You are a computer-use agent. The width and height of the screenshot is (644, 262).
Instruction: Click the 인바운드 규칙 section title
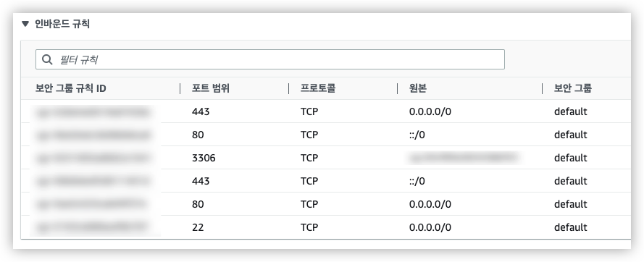(62, 24)
